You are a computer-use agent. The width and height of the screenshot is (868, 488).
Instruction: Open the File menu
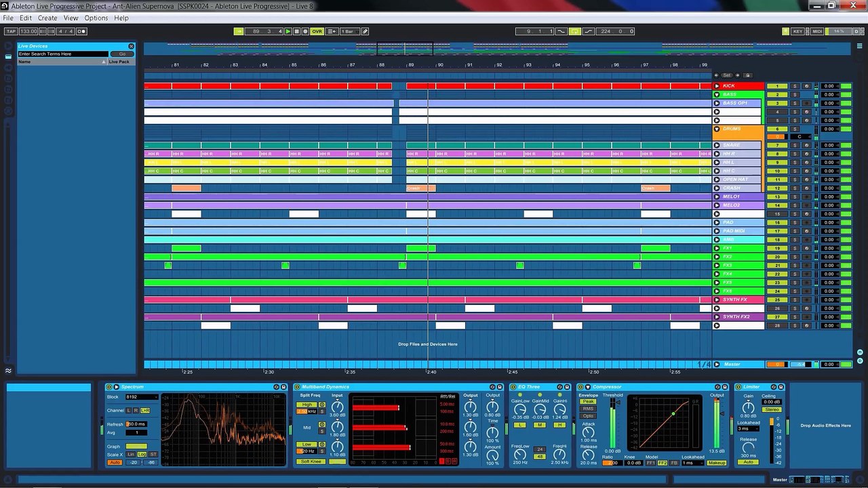click(8, 18)
